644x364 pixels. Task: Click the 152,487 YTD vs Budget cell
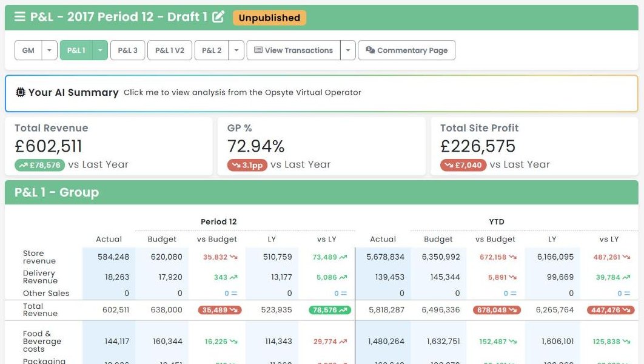pyautogui.click(x=498, y=342)
